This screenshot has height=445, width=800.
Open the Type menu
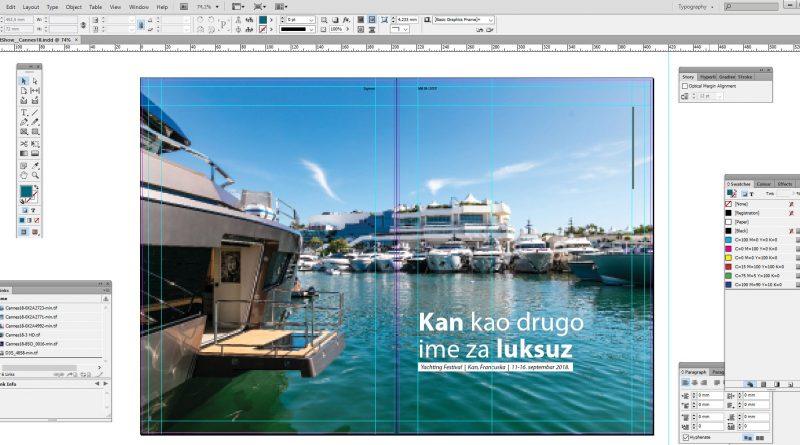click(x=52, y=7)
